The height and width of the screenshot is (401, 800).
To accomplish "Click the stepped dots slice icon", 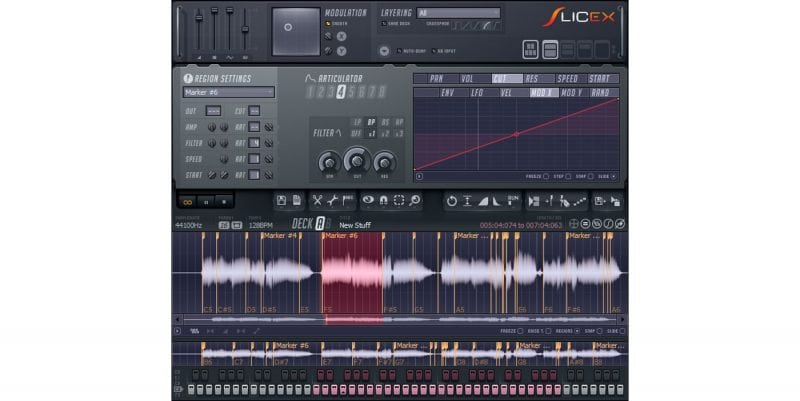I will pos(580,201).
